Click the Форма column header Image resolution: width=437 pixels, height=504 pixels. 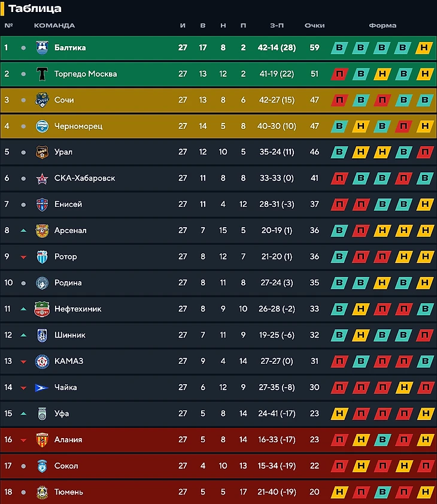pos(383,26)
